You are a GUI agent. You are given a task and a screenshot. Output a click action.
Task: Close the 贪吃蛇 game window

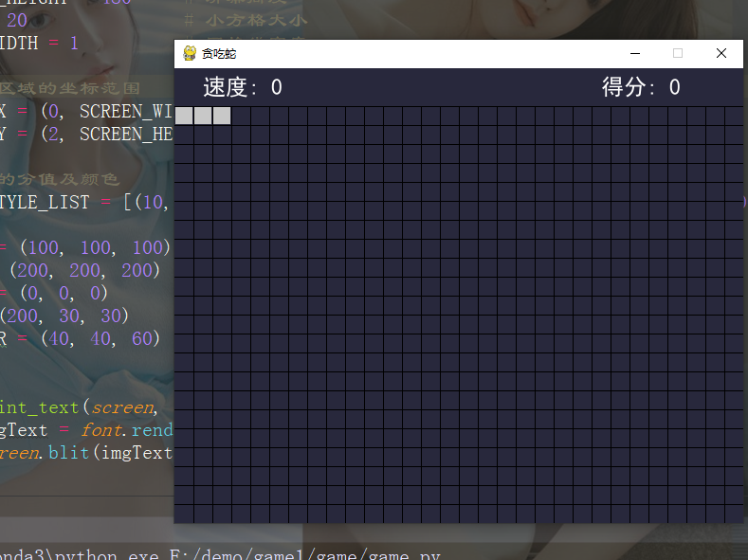[x=721, y=53]
